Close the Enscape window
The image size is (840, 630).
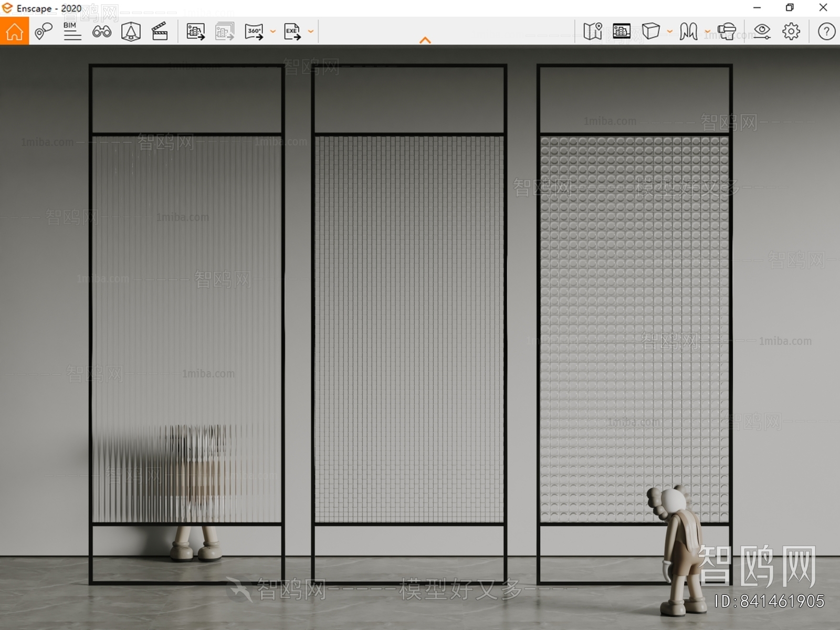tap(823, 7)
